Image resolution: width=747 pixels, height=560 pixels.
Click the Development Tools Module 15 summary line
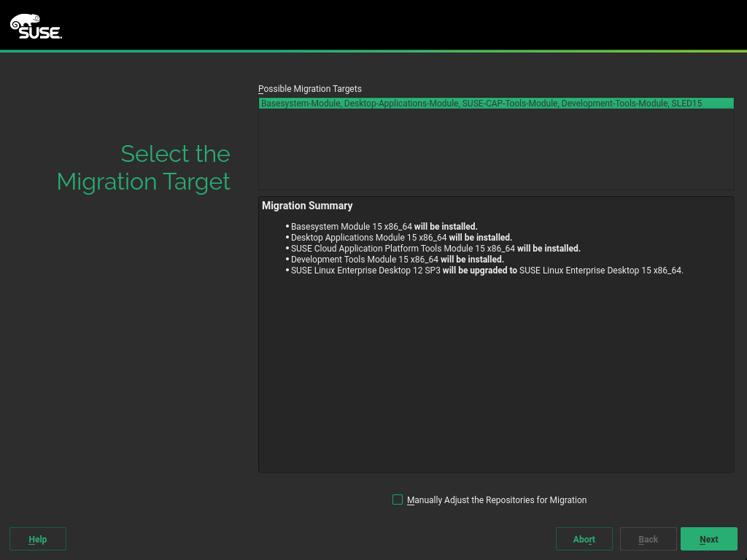397,260
